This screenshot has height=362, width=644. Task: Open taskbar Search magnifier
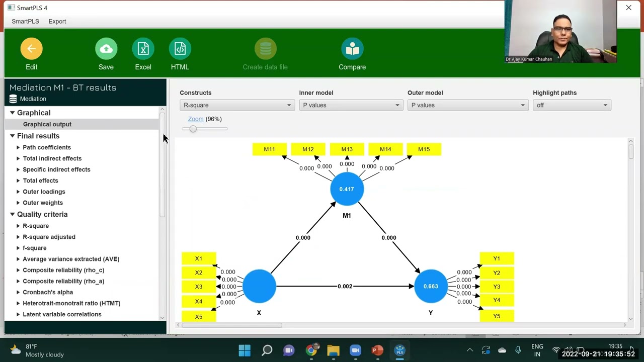point(267,350)
